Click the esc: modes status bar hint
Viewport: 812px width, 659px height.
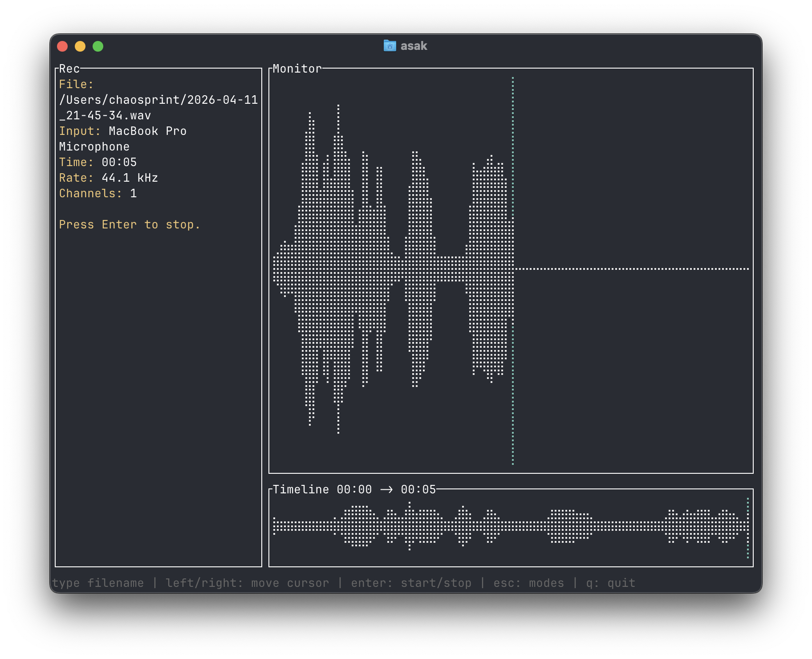click(x=528, y=582)
